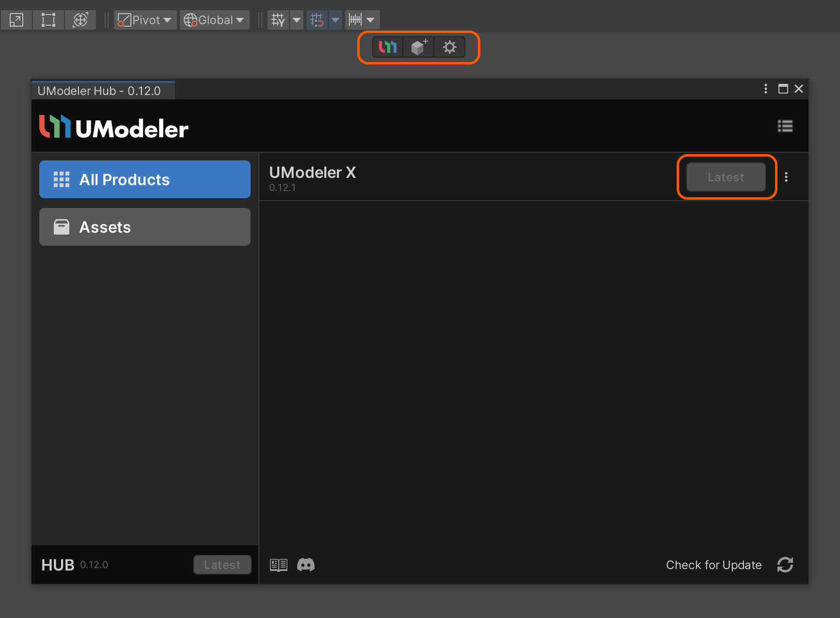Switch to the Assets section

tap(145, 227)
